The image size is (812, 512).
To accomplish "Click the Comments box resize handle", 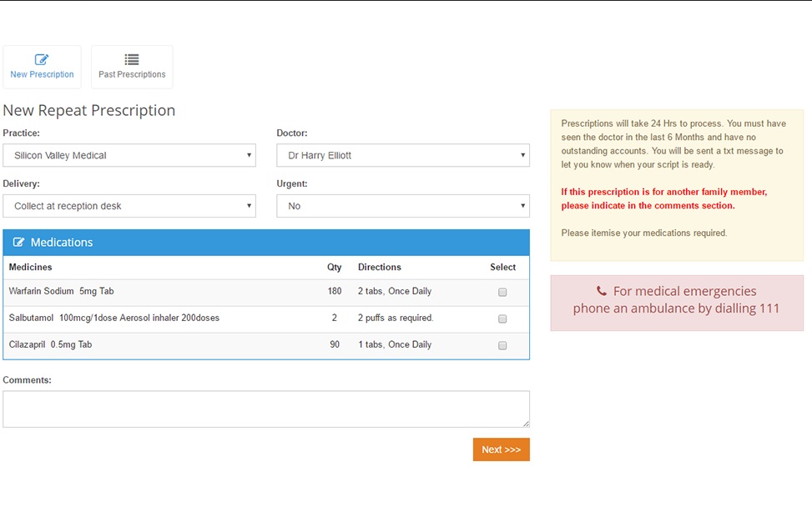I will click(526, 424).
